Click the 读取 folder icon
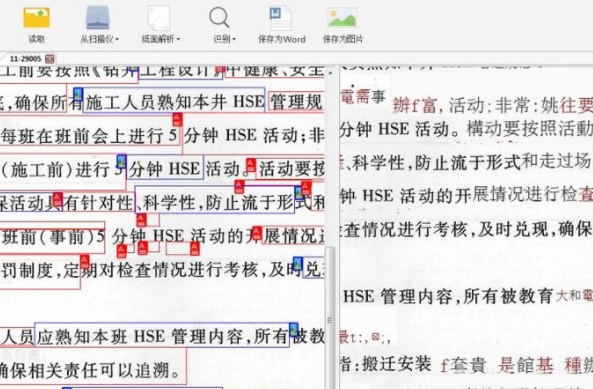593x389 pixels. pos(36,18)
